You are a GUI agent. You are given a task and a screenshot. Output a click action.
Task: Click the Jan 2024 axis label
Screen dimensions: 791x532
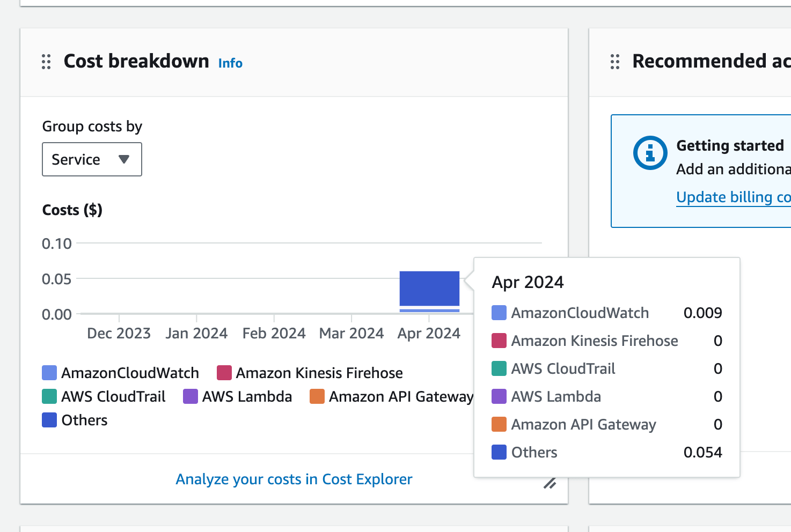click(196, 334)
